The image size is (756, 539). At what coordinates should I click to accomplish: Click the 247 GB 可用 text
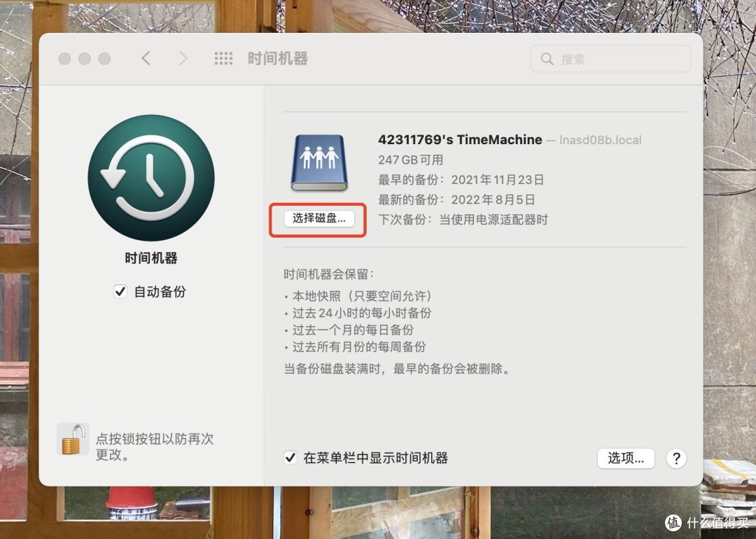point(410,160)
